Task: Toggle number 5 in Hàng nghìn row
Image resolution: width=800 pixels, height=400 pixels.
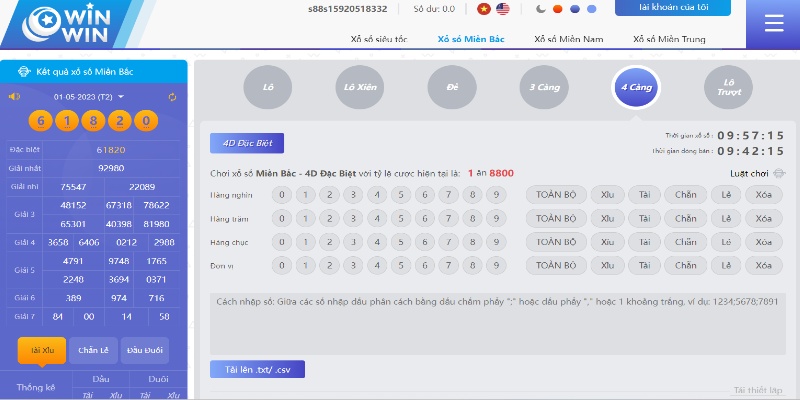Action: 401,194
